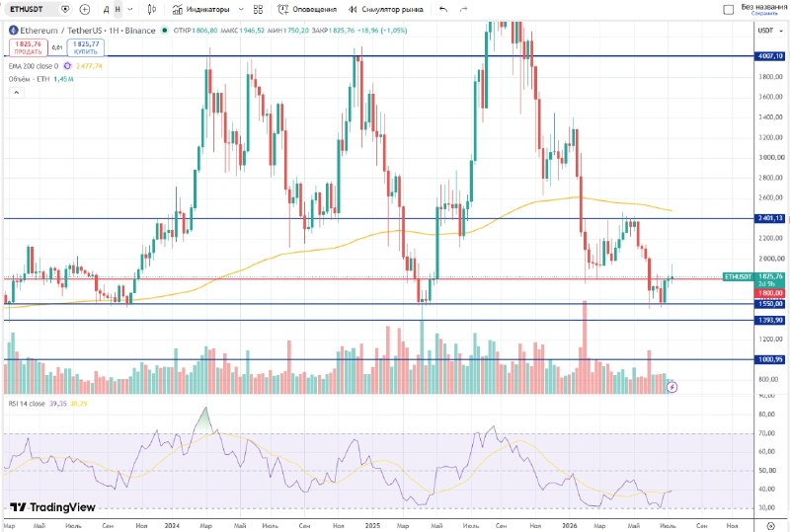Click the Ethereum / TetherUS legend title
This screenshot has height=532, width=790.
(x=87, y=31)
